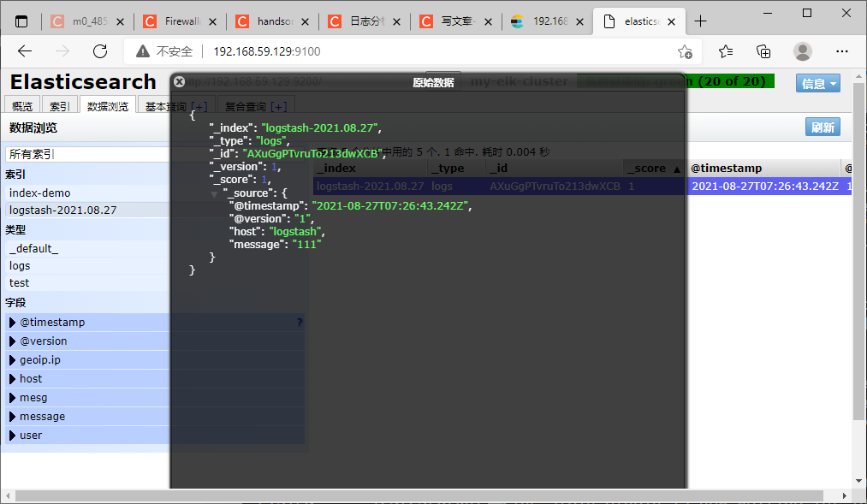The image size is (867, 504).
Task: Open the 索引 indices tab
Action: click(x=60, y=106)
